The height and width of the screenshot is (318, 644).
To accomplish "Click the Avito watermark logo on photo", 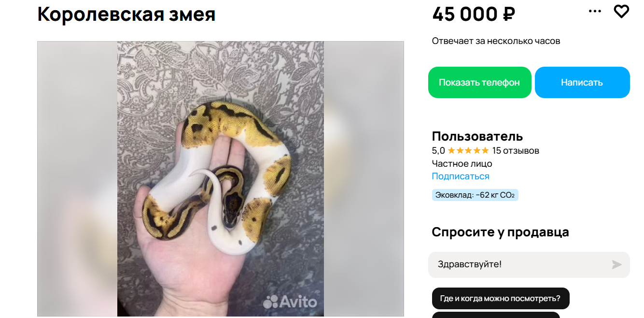I will pyautogui.click(x=290, y=302).
